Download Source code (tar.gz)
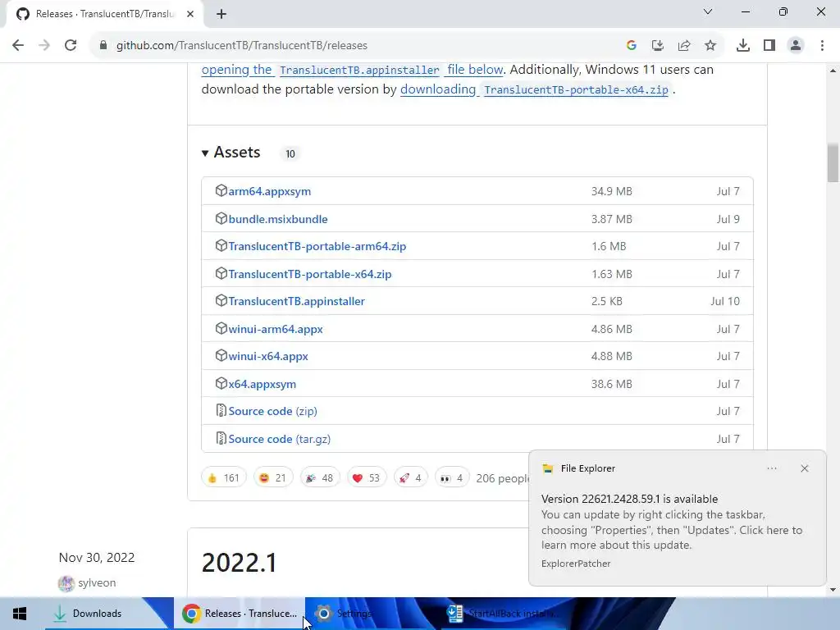The height and width of the screenshot is (630, 840). point(279,439)
